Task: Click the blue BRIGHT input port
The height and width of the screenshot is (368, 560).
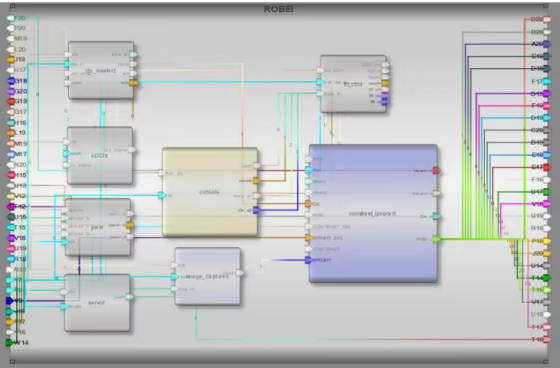Action: (309, 260)
